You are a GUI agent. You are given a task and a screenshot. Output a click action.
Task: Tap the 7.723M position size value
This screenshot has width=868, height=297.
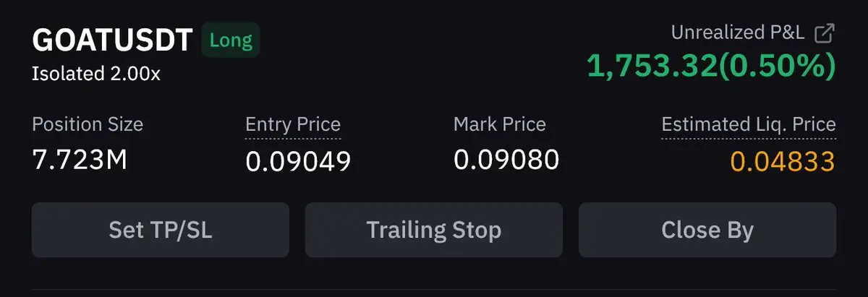(x=80, y=160)
